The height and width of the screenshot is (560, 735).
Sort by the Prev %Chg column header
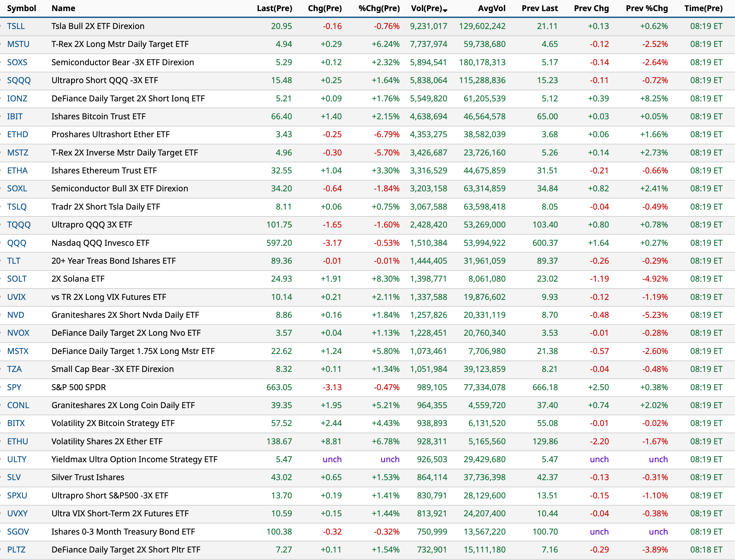pyautogui.click(x=646, y=8)
